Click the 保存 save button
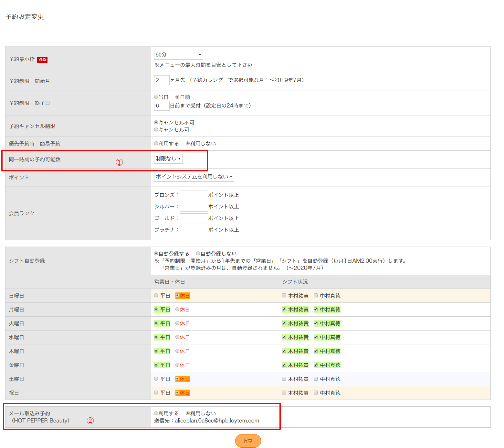The image size is (504, 448). (x=248, y=441)
